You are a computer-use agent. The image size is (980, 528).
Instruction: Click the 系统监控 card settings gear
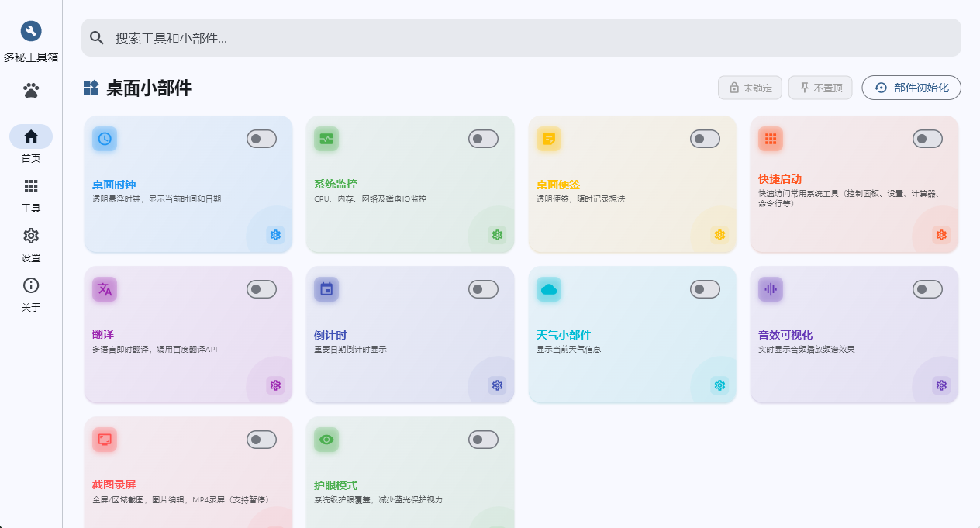point(497,235)
